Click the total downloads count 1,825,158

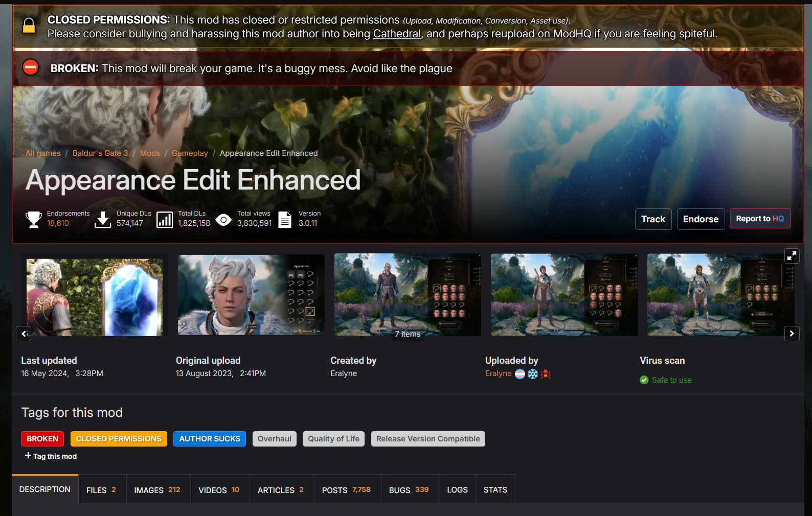click(194, 223)
